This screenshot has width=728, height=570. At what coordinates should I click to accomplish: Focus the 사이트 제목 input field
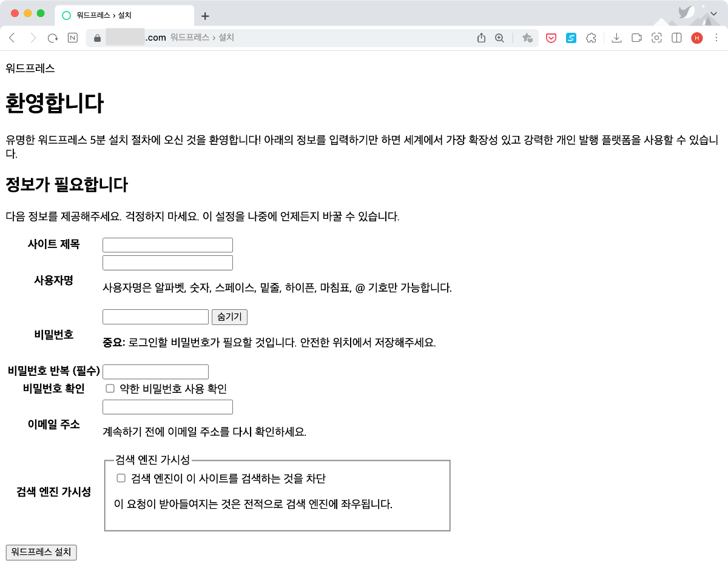tap(168, 245)
